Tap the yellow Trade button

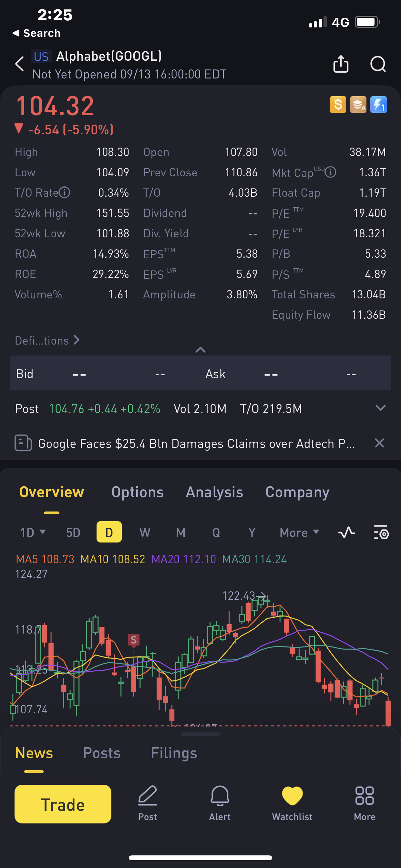pos(63,804)
